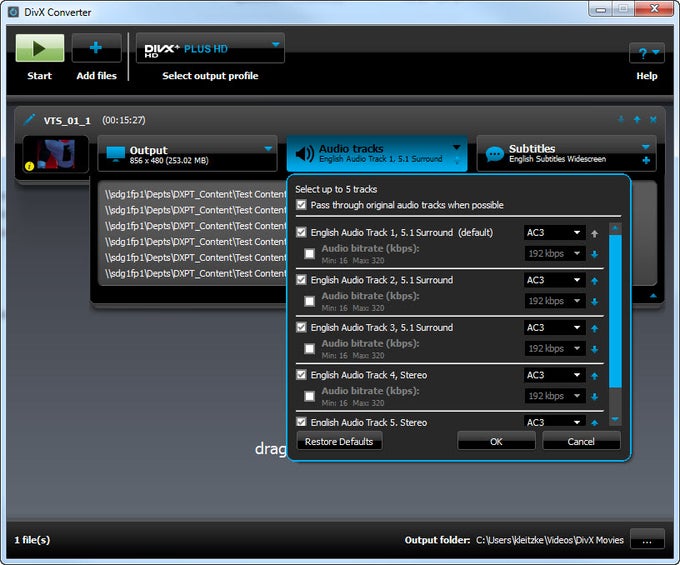Open 192 kbps bitrate dropdown for Track 1
Screen dimensions: 680x565
554,254
